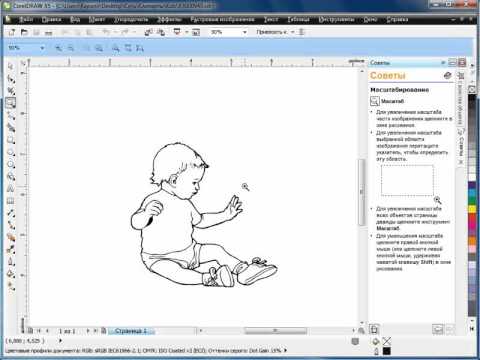This screenshot has height=360, width=480.
Task: Select the Interactive Fill tool
Action: point(11,286)
